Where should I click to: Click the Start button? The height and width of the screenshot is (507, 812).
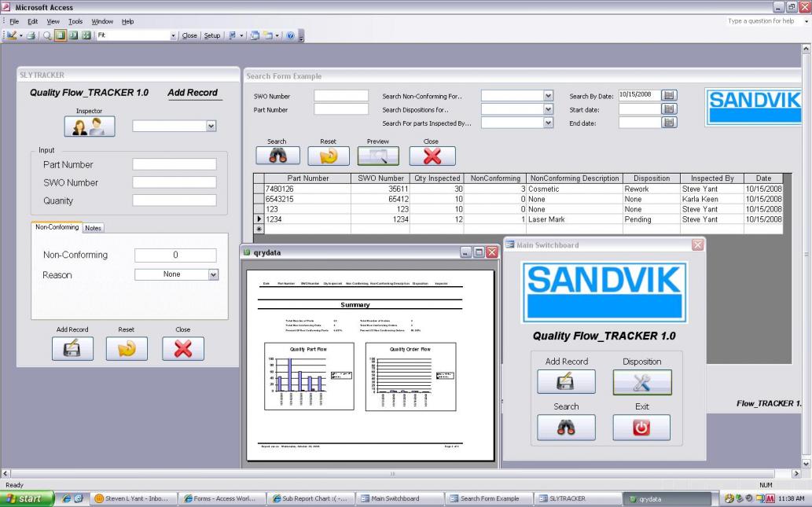pyautogui.click(x=27, y=498)
